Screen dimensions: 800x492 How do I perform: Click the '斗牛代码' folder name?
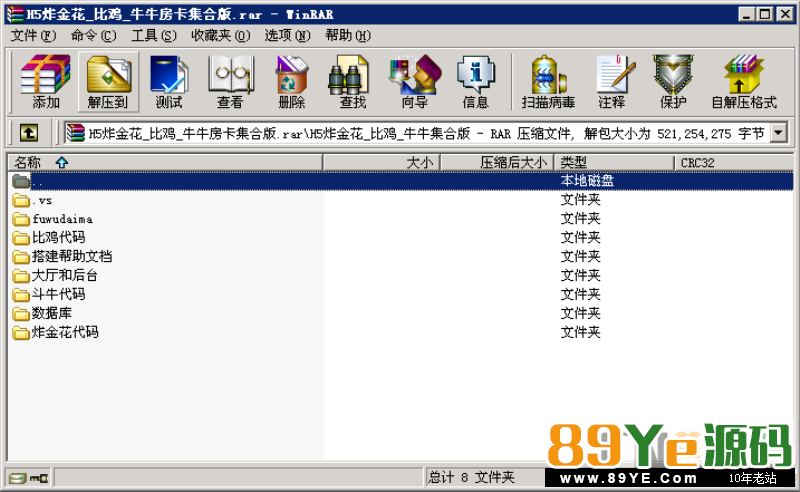59,294
